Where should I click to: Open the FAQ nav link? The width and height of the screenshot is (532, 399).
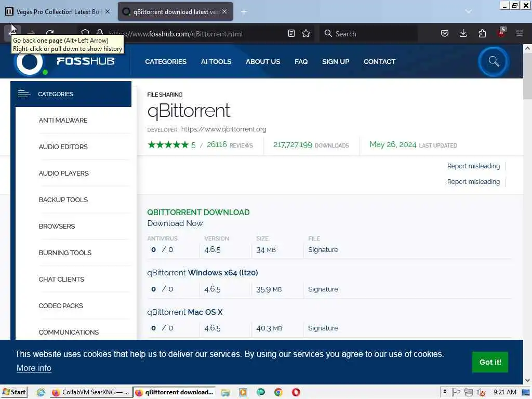(x=301, y=61)
